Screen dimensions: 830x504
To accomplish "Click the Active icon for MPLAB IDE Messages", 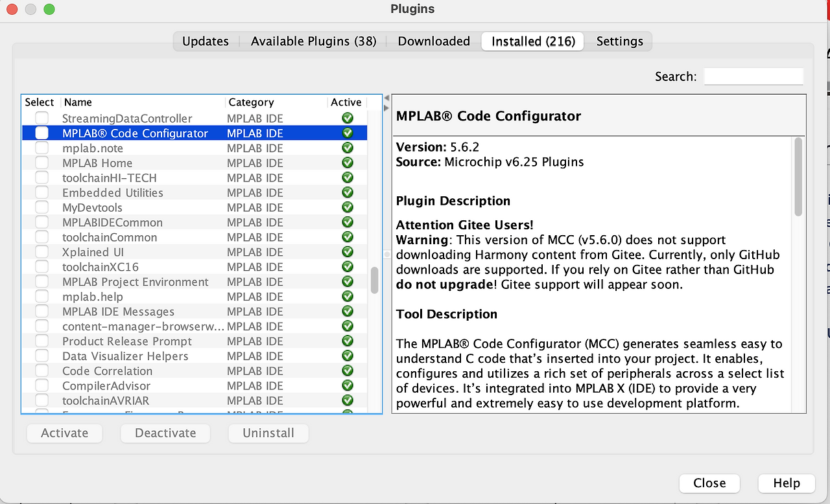I will pos(348,312).
